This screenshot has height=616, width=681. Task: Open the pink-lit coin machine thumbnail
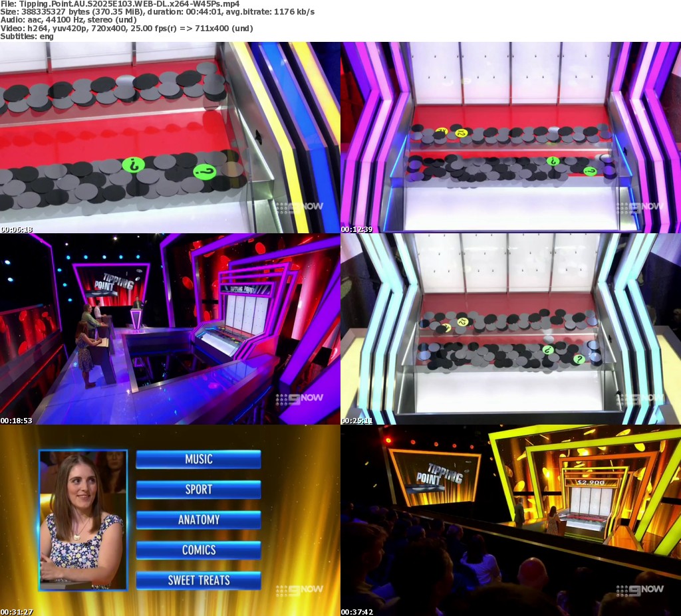point(511,138)
